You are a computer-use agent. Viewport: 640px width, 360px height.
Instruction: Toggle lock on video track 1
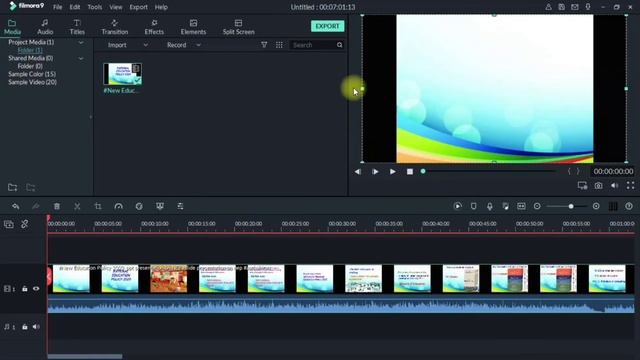pyautogui.click(x=24, y=289)
